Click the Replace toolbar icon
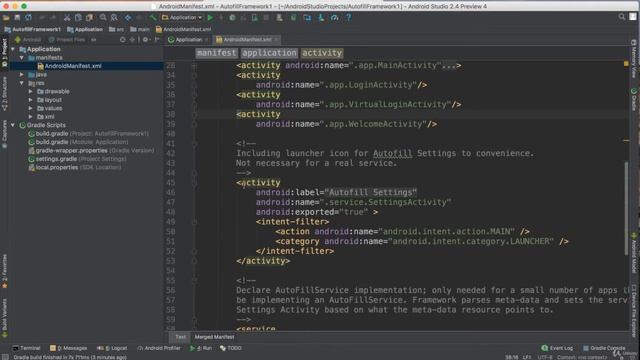This screenshot has width=640, height=360. tap(114, 18)
